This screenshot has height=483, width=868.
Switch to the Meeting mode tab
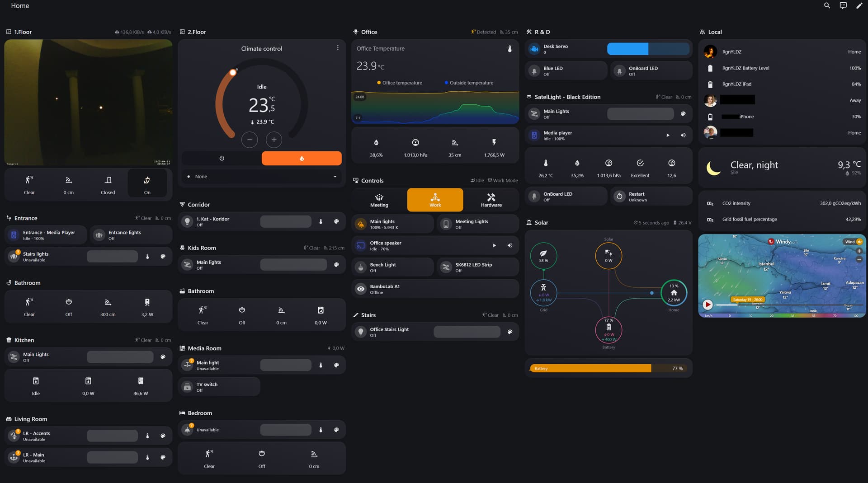[x=379, y=199]
